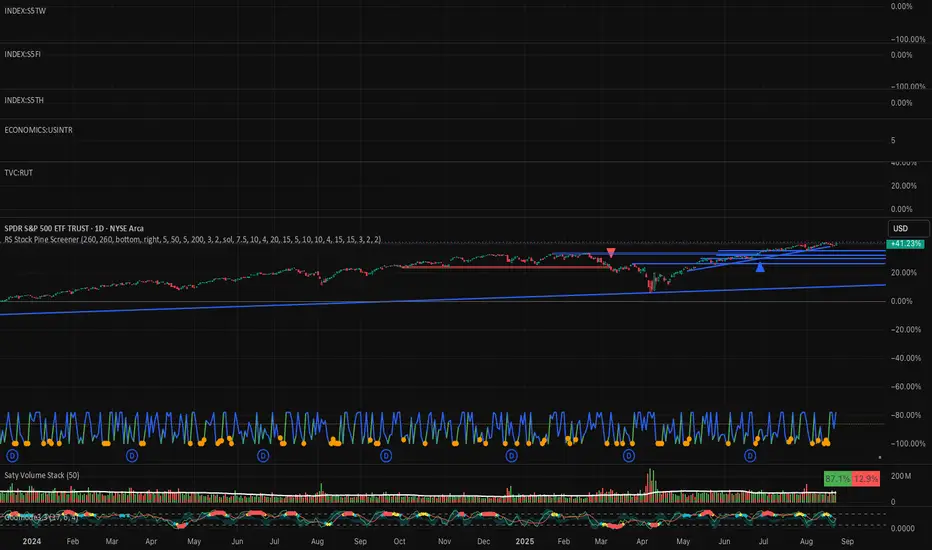The image size is (932, 550).
Task: Open the dividend 'D' marker near June 2025
Action: pyautogui.click(x=750, y=456)
